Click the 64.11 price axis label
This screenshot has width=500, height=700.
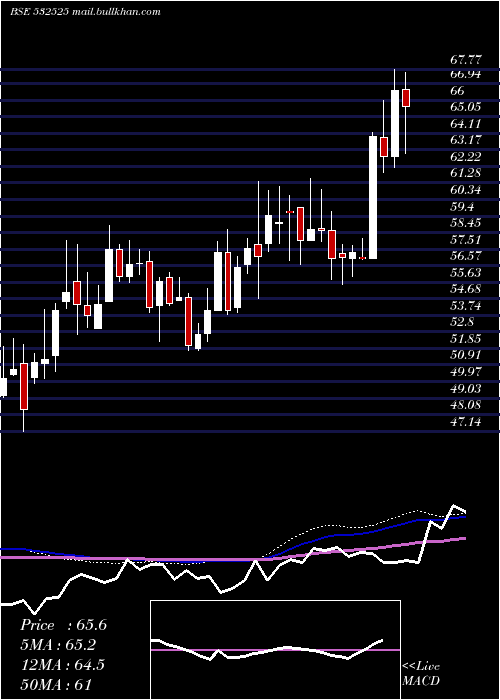pos(466,124)
